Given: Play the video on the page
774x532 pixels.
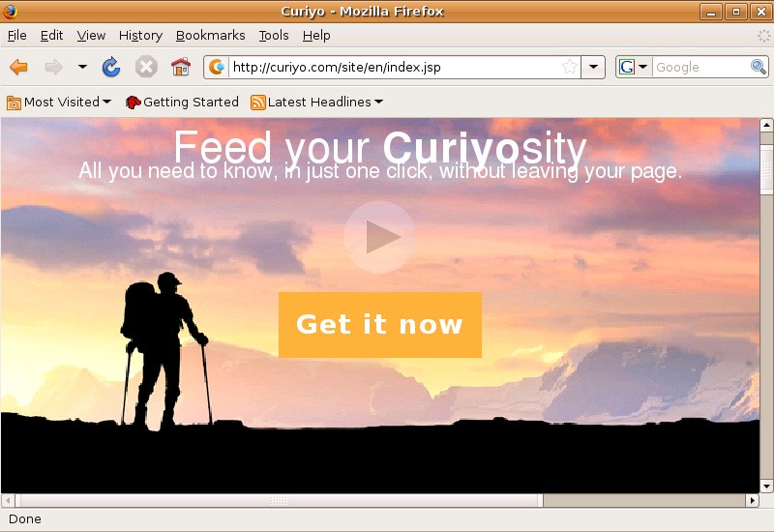Looking at the screenshot, I should (x=379, y=237).
